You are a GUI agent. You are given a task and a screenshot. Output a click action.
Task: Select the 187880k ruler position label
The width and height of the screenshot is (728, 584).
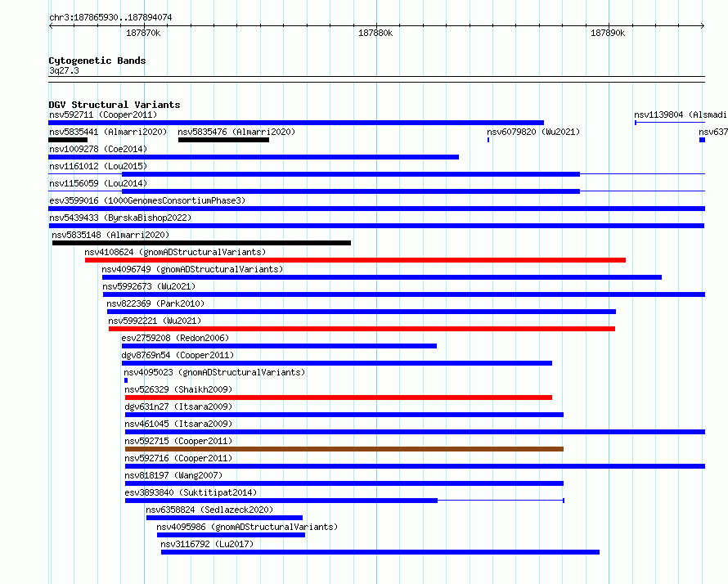[375, 33]
